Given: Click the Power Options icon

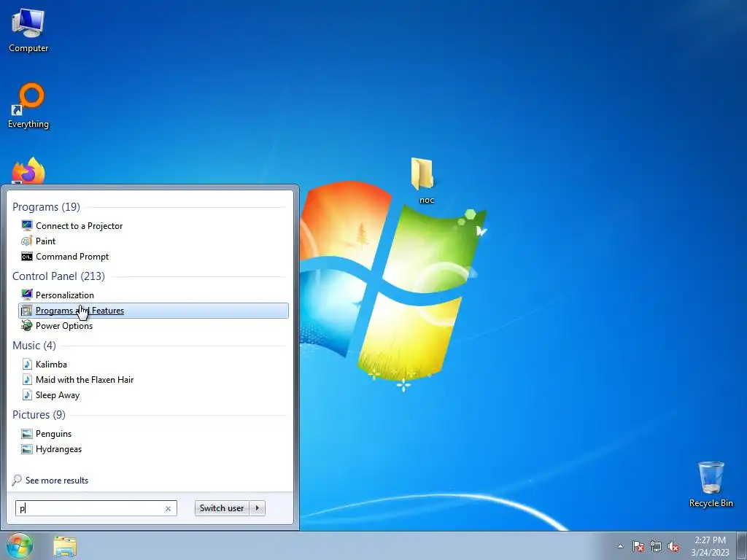Looking at the screenshot, I should pyautogui.click(x=27, y=326).
